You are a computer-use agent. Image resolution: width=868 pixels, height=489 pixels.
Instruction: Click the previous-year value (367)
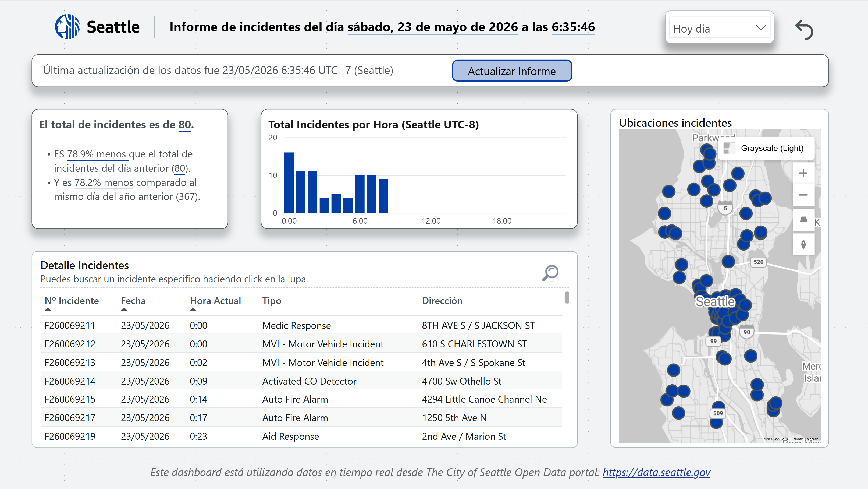[186, 197]
